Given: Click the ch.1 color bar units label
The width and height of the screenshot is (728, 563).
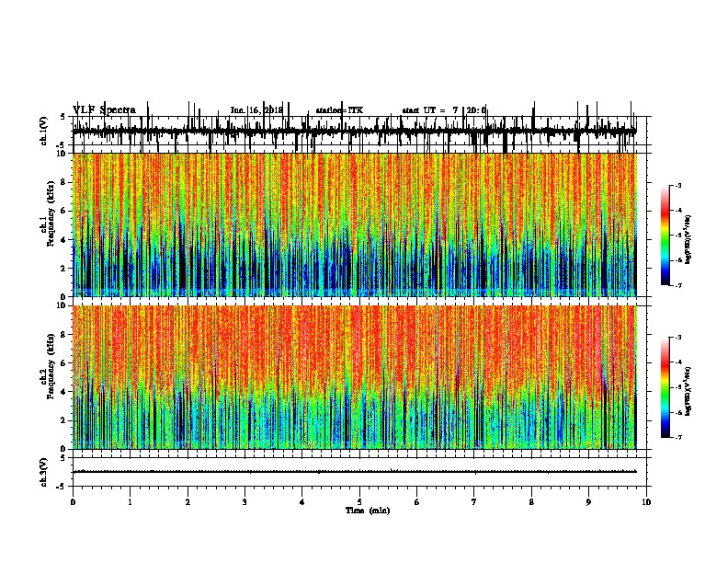Looking at the screenshot, I should click(x=688, y=240).
